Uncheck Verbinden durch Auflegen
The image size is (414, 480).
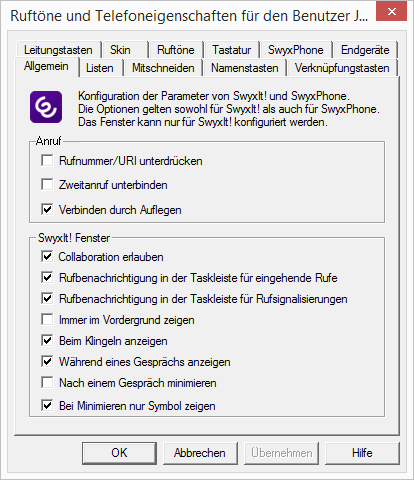click(47, 209)
